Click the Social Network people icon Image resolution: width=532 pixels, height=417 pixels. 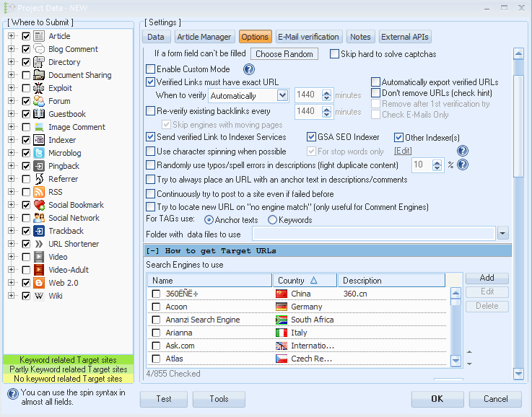39,218
